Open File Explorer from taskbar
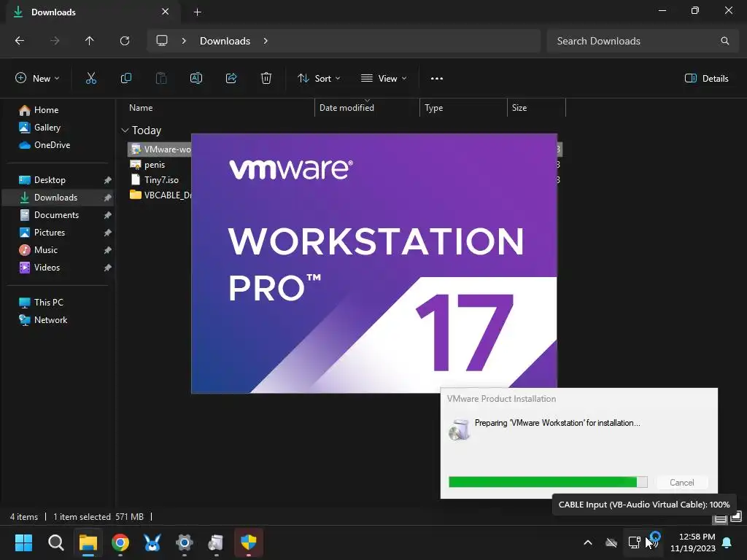 88,542
